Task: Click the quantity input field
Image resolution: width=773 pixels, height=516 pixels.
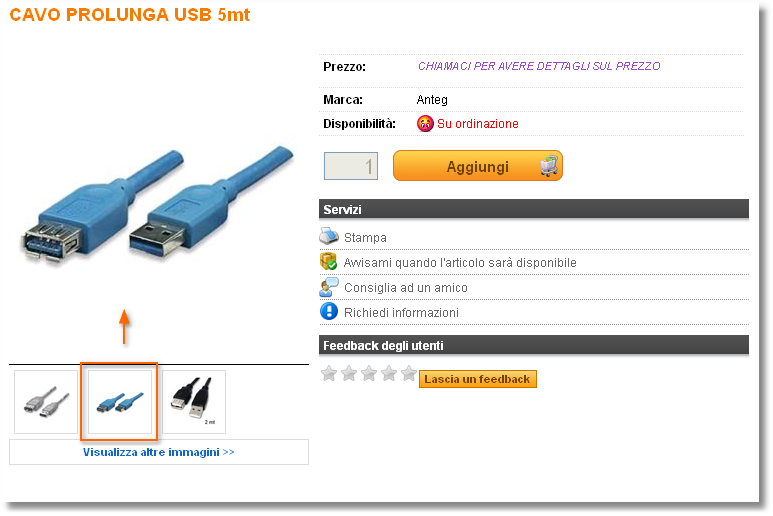Action: 351,166
